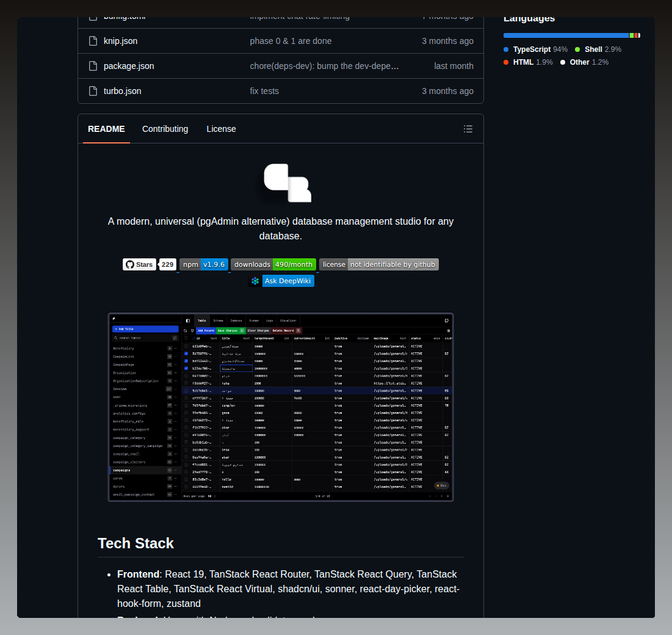Click the HTML 1.9% language entry
The width and height of the screenshot is (672, 635).
tap(528, 62)
